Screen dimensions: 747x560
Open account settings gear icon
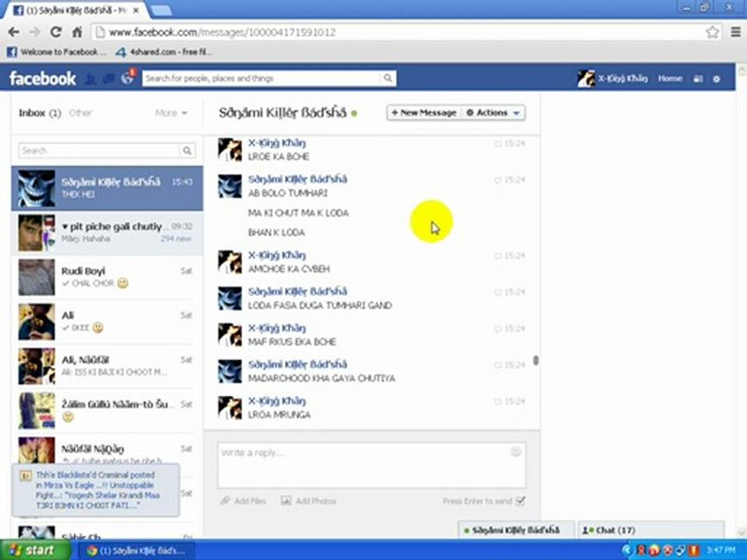(716, 79)
